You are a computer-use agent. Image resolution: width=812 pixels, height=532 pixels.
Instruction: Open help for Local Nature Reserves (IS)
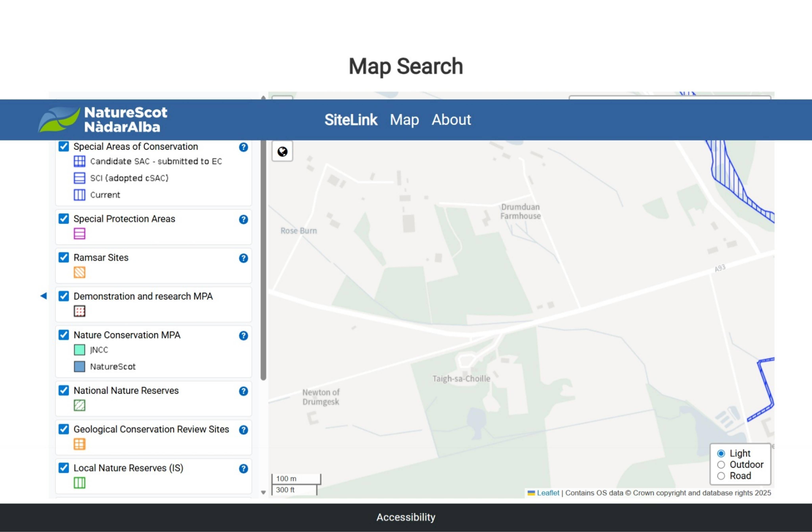pyautogui.click(x=243, y=469)
